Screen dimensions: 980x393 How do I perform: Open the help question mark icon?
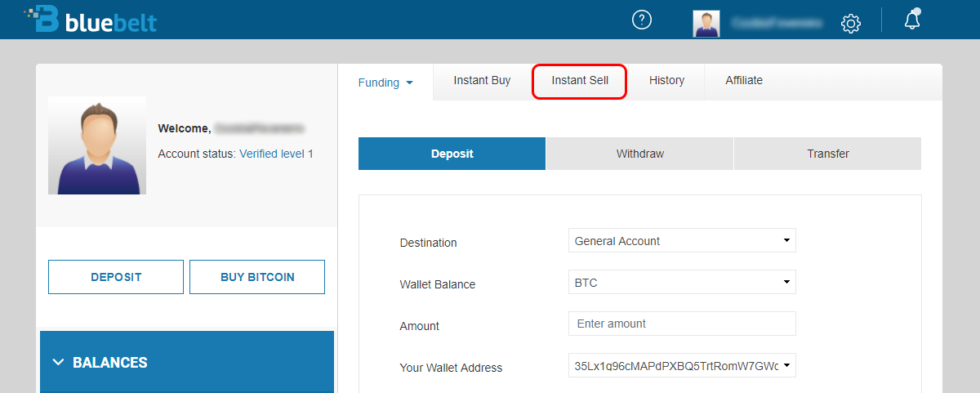click(x=642, y=20)
